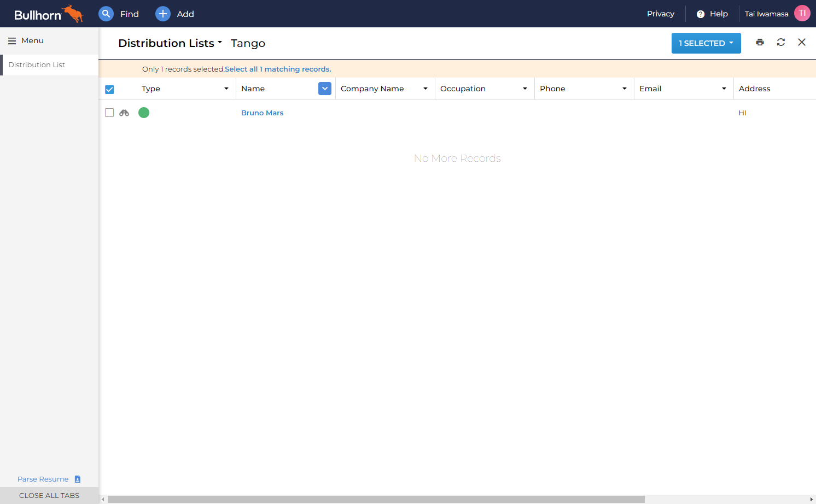Open the Type column filter arrow

tap(226, 89)
